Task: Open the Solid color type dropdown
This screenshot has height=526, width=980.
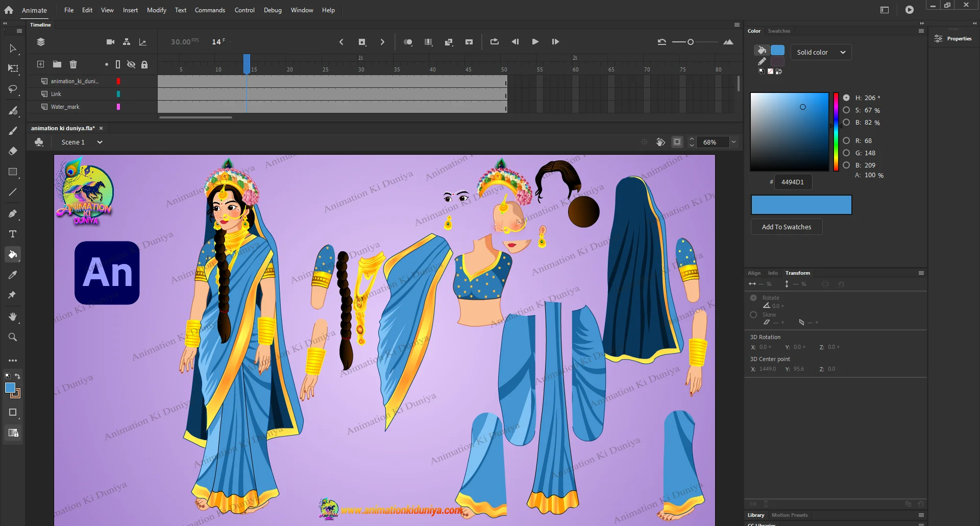Action: tap(821, 52)
